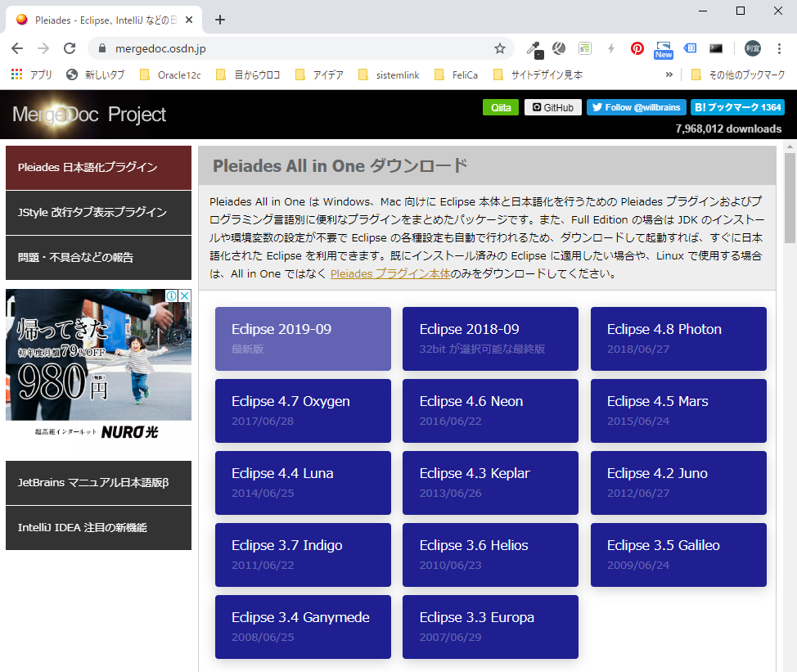Click the browser forward arrow
The height and width of the screenshot is (672, 797).
(43, 48)
